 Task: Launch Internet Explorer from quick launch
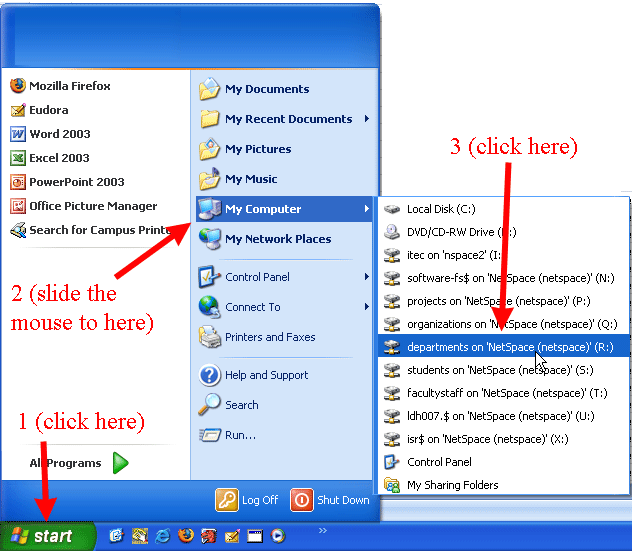pyautogui.click(x=163, y=535)
